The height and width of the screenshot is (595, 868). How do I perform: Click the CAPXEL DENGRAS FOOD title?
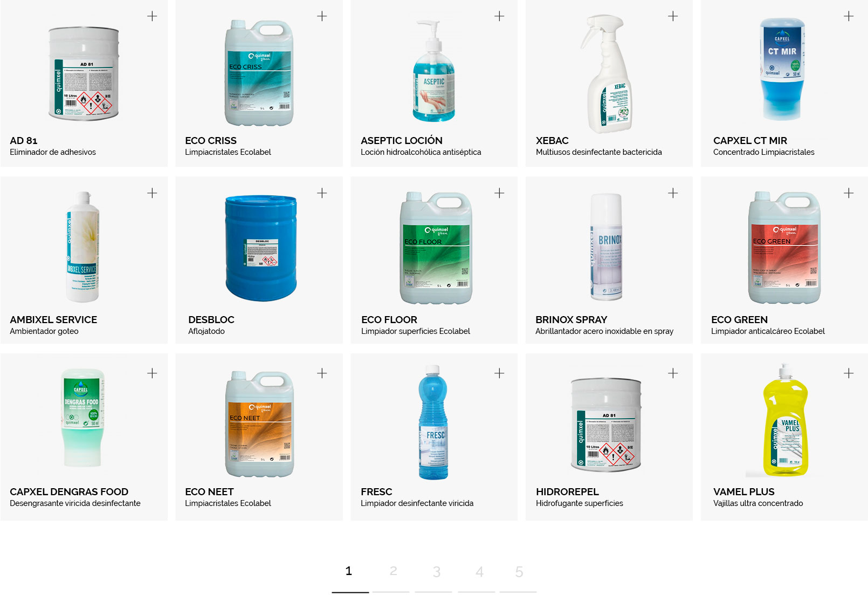click(x=69, y=492)
